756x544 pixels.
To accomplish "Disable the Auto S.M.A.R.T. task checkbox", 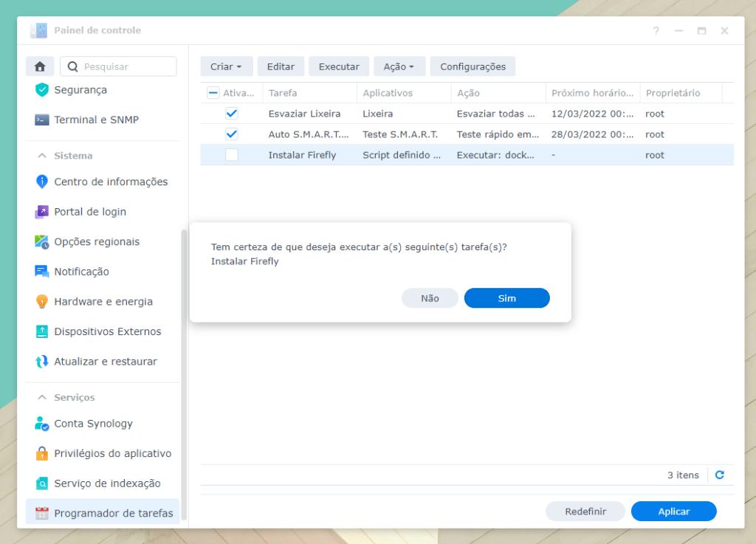I will click(232, 134).
